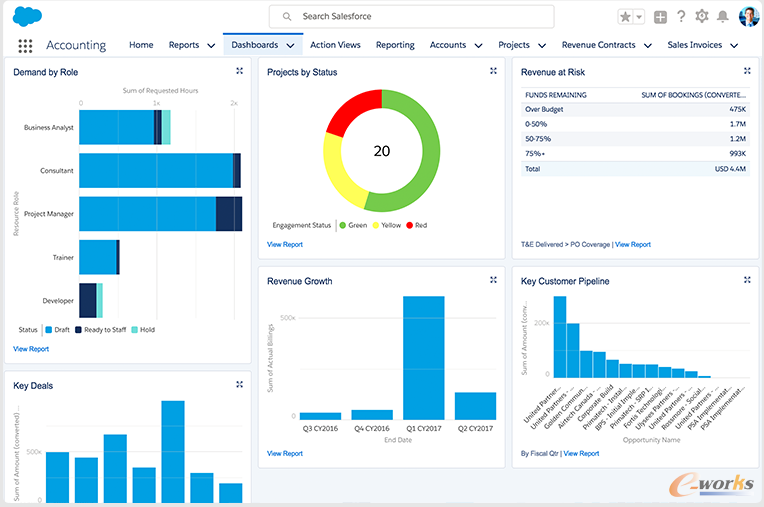Open View Report in Revenue at Risk
Viewport: 764px width, 507px height.
point(633,244)
